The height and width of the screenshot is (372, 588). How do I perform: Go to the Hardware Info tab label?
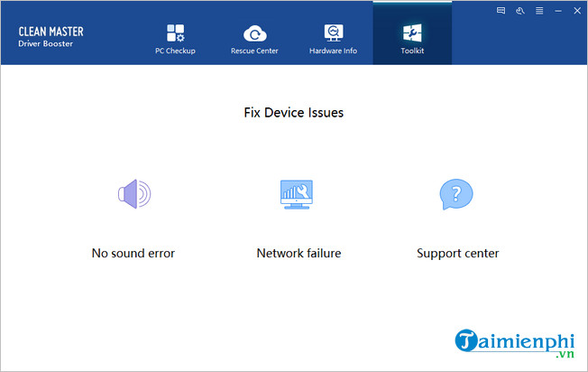[334, 51]
